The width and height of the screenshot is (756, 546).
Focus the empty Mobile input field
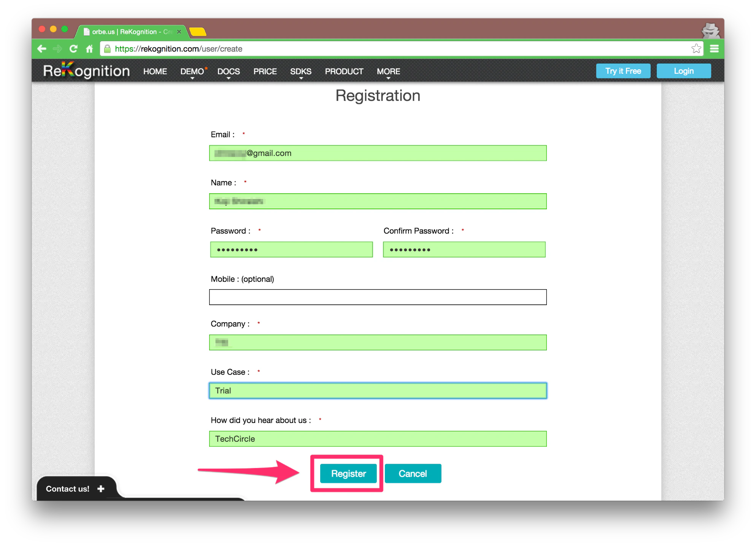click(378, 297)
